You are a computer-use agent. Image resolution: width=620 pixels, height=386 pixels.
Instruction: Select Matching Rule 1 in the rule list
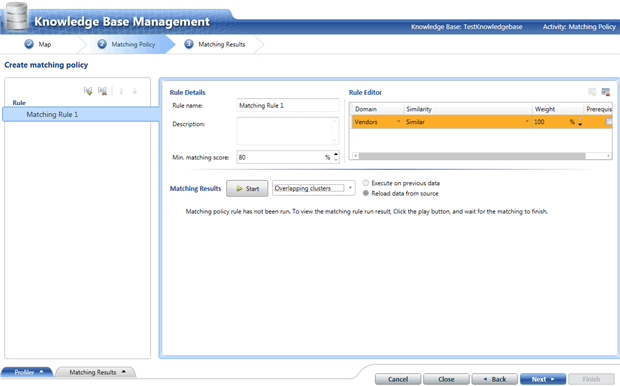click(81, 114)
